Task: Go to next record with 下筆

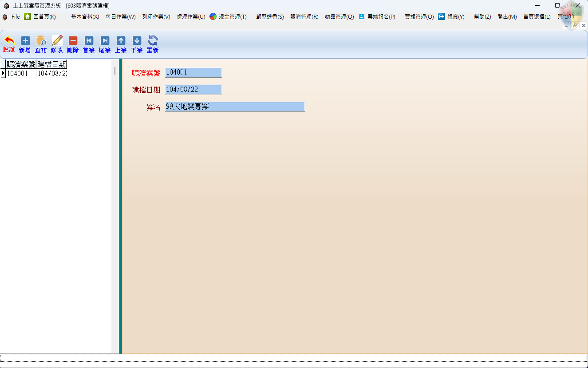Action: pyautogui.click(x=137, y=41)
